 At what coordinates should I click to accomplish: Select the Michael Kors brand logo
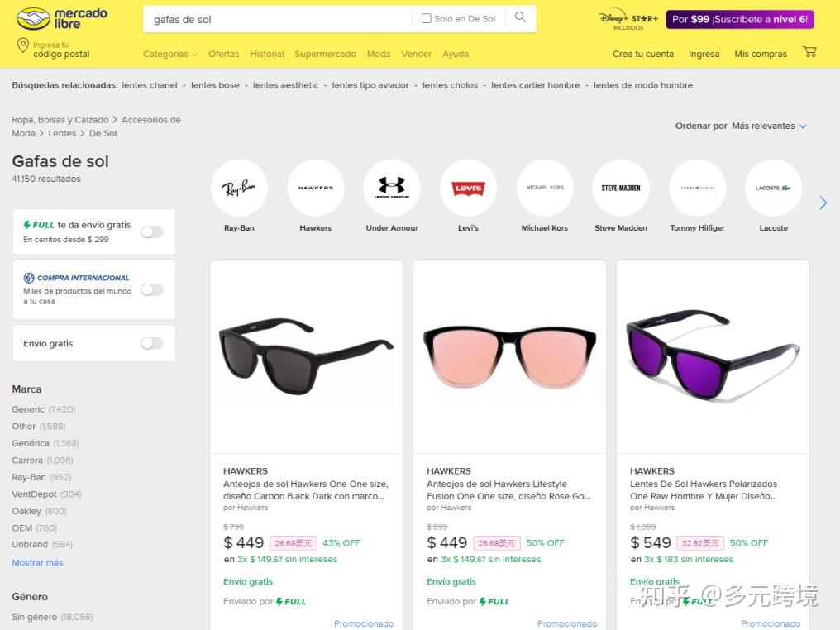point(545,188)
